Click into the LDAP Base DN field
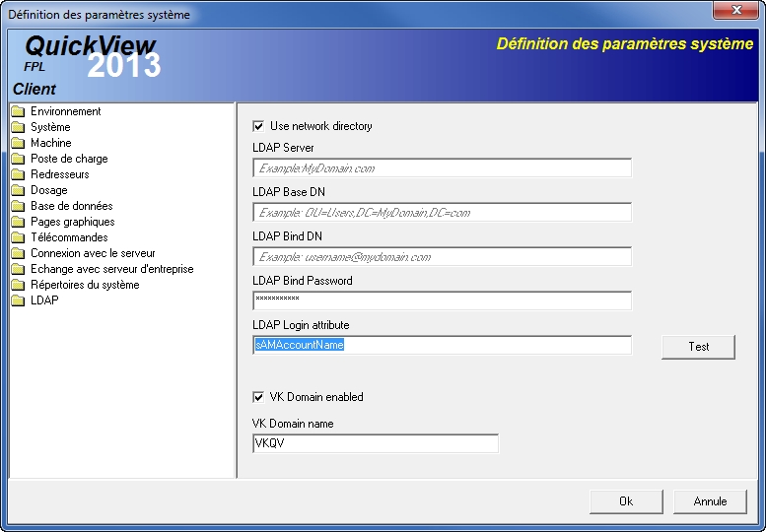Image resolution: width=766 pixels, height=532 pixels. (442, 213)
